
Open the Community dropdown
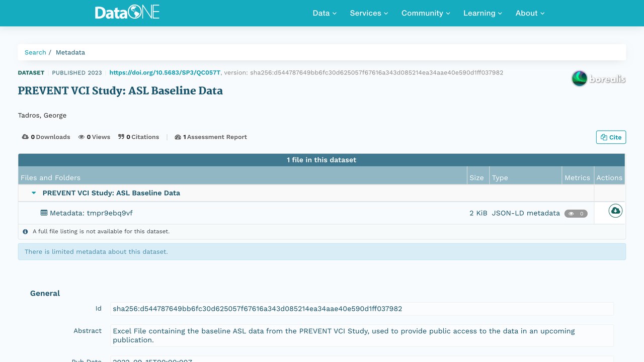pos(426,13)
